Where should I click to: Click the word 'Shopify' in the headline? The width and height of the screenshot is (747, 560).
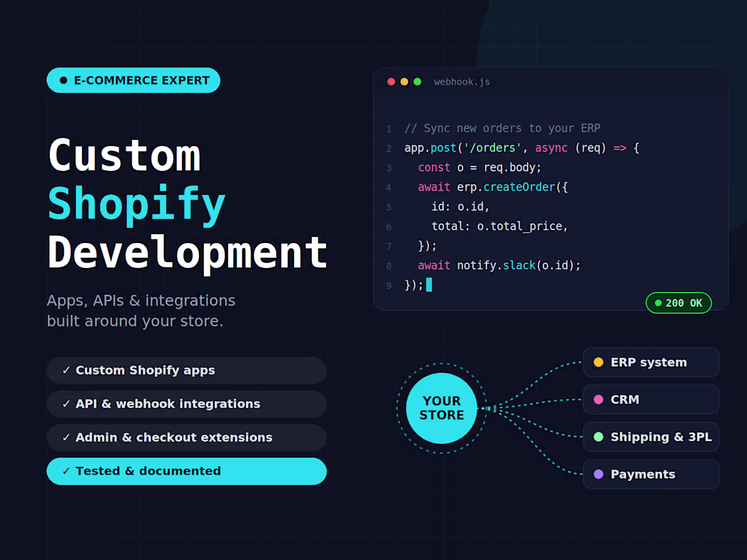click(x=136, y=206)
